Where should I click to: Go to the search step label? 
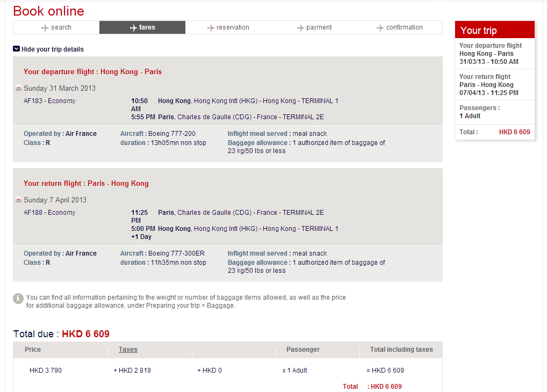(x=61, y=27)
